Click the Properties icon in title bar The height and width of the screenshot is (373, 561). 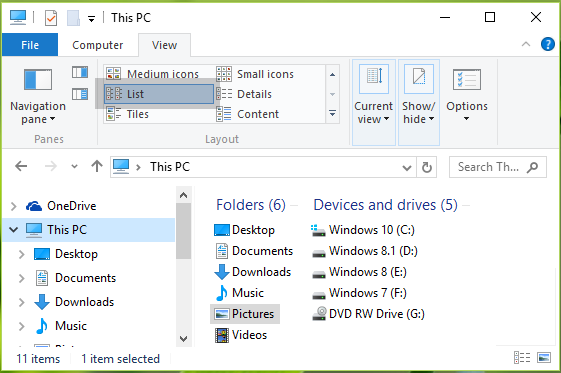coord(51,18)
